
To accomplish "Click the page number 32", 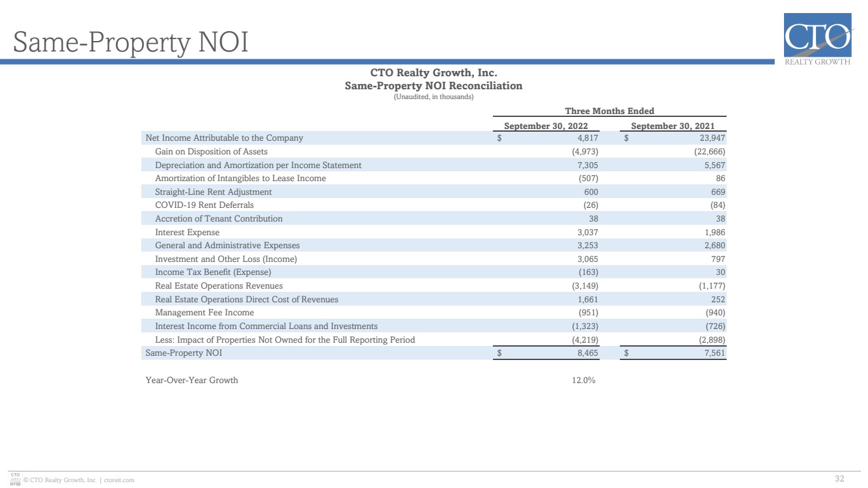I will coord(839,480).
